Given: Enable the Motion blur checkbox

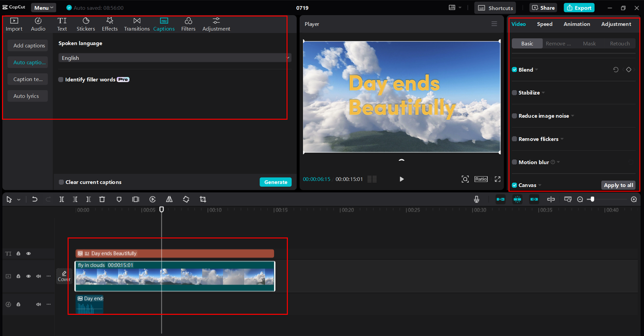Looking at the screenshot, I should pyautogui.click(x=514, y=162).
